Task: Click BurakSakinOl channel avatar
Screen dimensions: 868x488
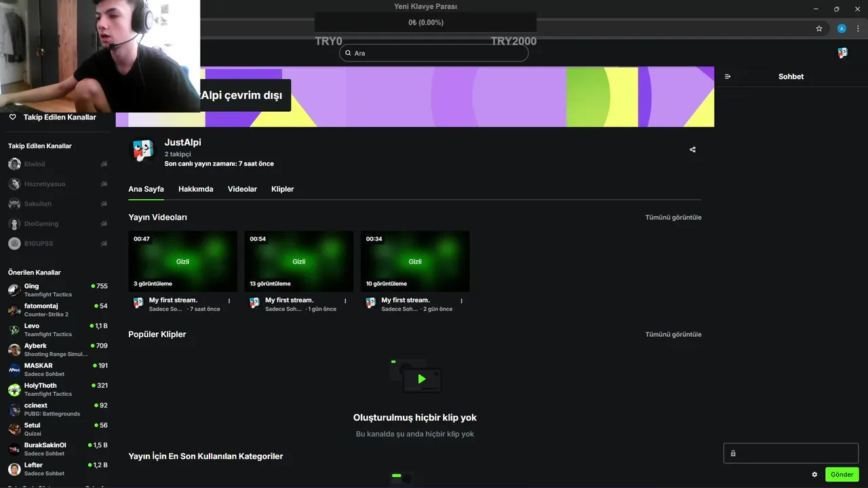Action: (x=14, y=449)
